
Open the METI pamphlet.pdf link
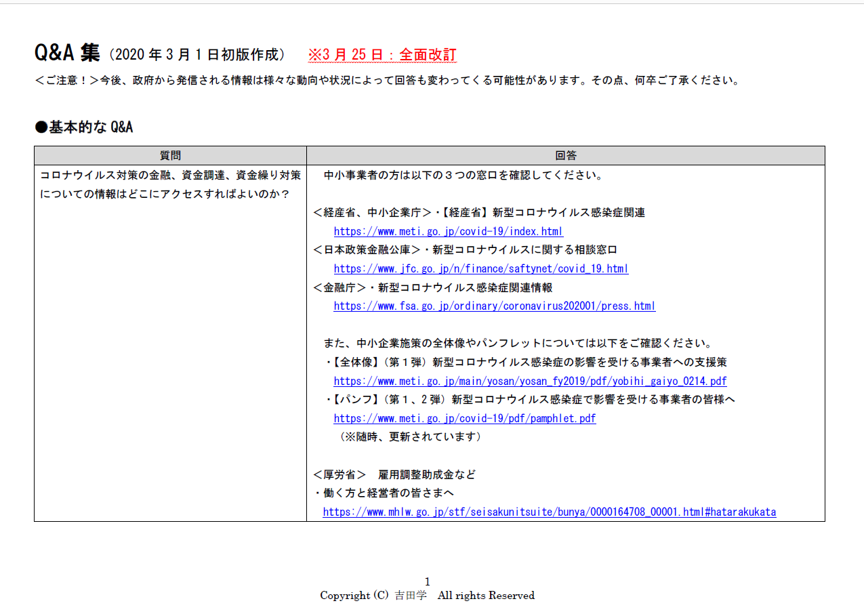pos(464,418)
